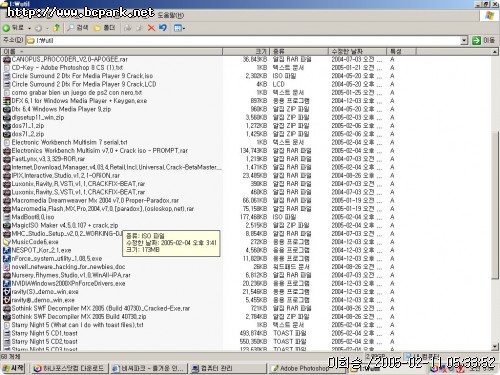Click the scrollbar down arrow

click(495, 347)
